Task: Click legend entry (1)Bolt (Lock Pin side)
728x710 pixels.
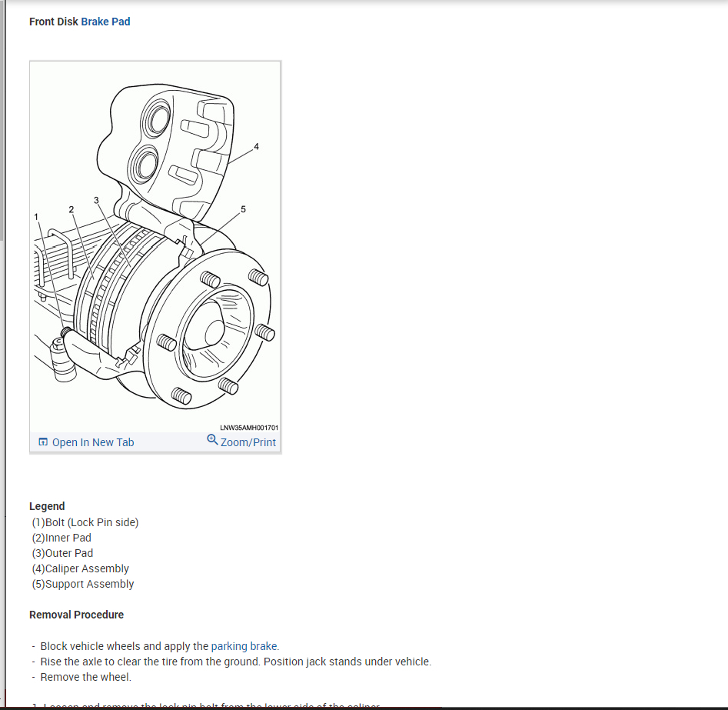Action: click(x=85, y=523)
